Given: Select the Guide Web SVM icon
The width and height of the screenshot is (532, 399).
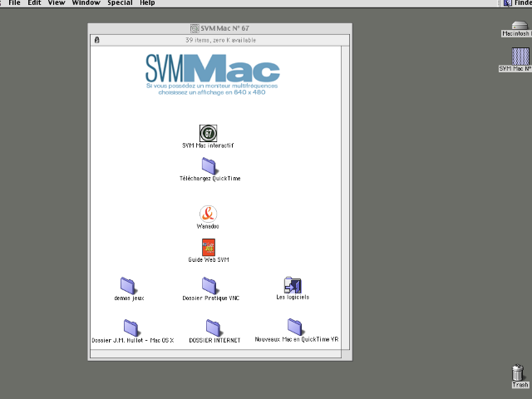Looking at the screenshot, I should pyautogui.click(x=209, y=248).
